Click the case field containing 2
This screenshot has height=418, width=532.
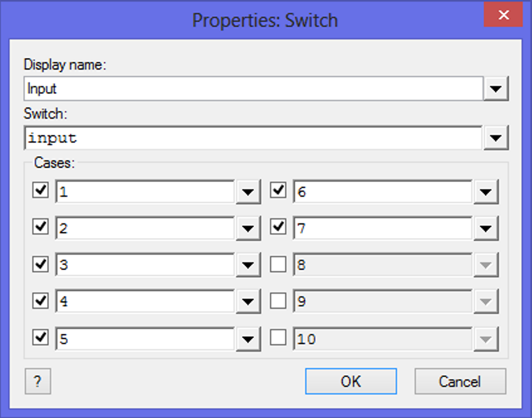click(x=145, y=228)
